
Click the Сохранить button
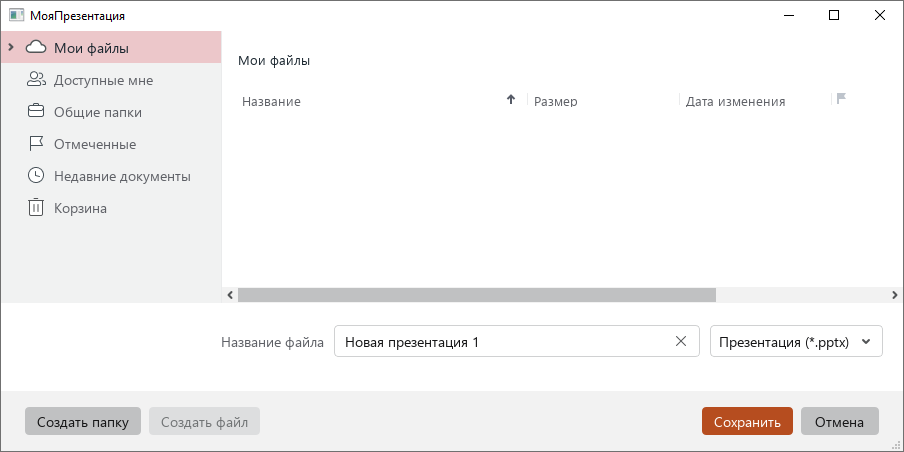747,421
